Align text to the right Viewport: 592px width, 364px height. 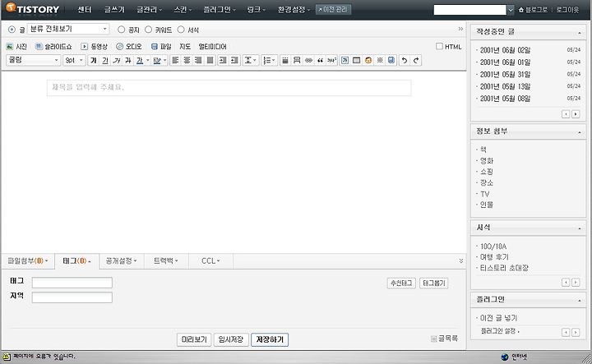[x=198, y=60]
